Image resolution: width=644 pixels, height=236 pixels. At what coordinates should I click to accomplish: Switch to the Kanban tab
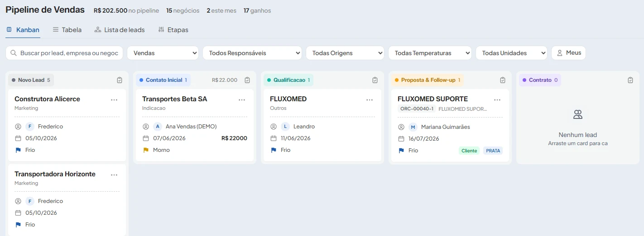(x=23, y=30)
